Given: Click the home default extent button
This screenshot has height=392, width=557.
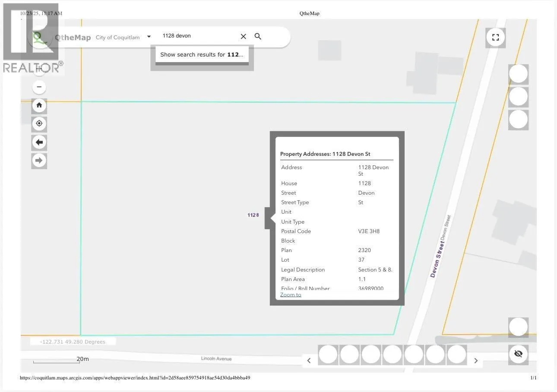Looking at the screenshot, I should pyautogui.click(x=39, y=105).
